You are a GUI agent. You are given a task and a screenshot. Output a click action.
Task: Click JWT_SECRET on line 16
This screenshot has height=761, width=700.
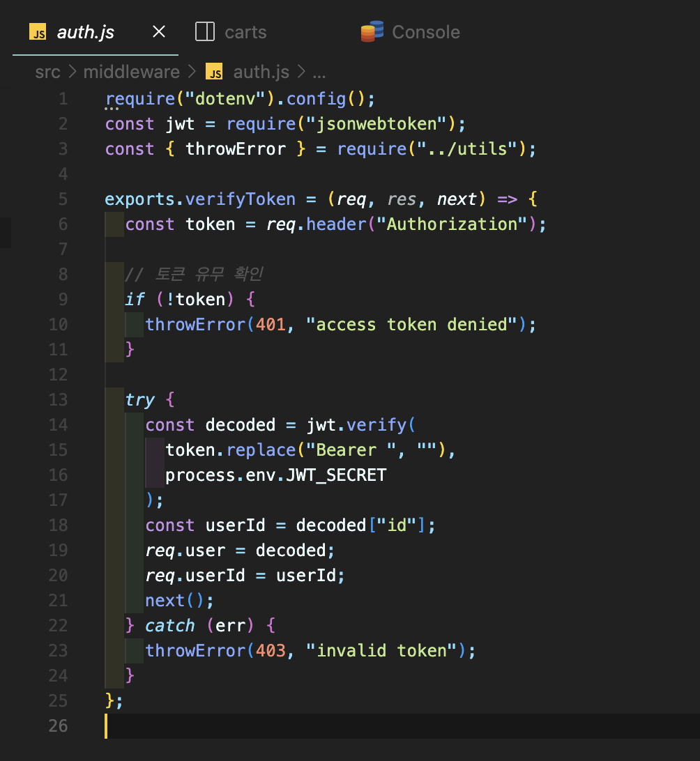tap(336, 475)
